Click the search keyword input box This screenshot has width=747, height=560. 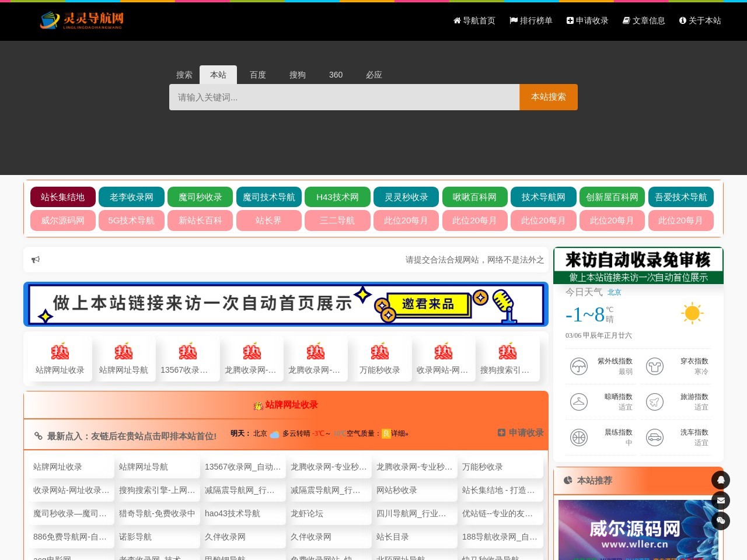click(x=344, y=97)
